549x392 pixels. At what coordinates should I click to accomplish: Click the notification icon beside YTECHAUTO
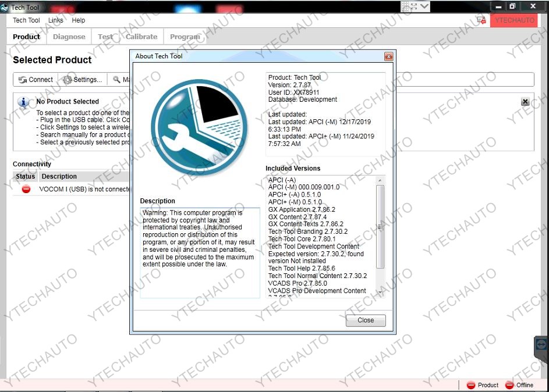481,20
